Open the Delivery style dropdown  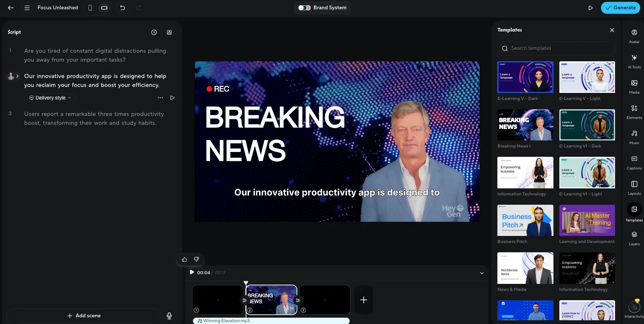[x=50, y=98]
